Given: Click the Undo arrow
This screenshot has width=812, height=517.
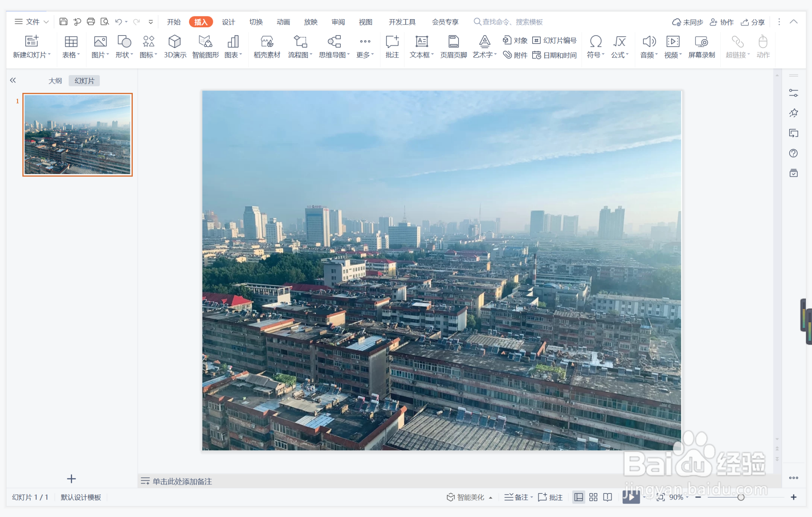Looking at the screenshot, I should [119, 22].
